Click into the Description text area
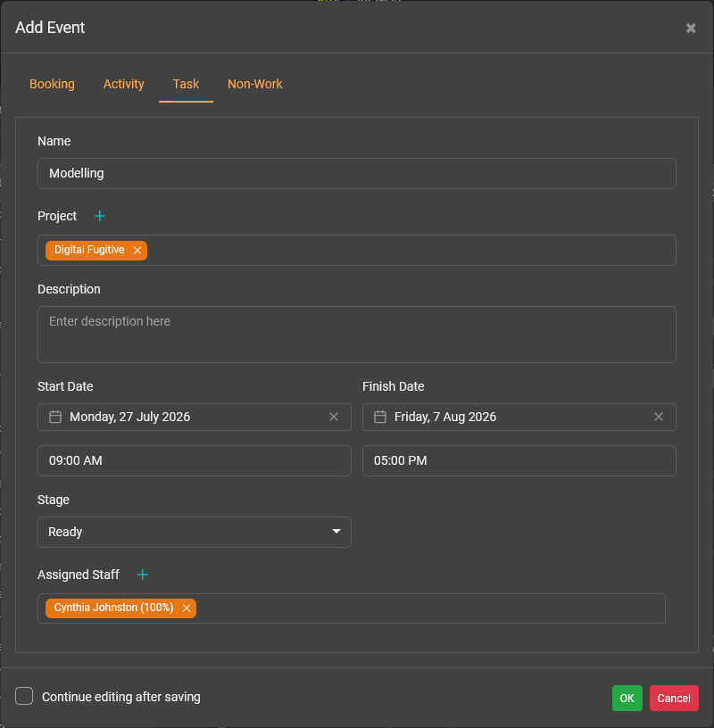This screenshot has width=714, height=728. tap(356, 335)
